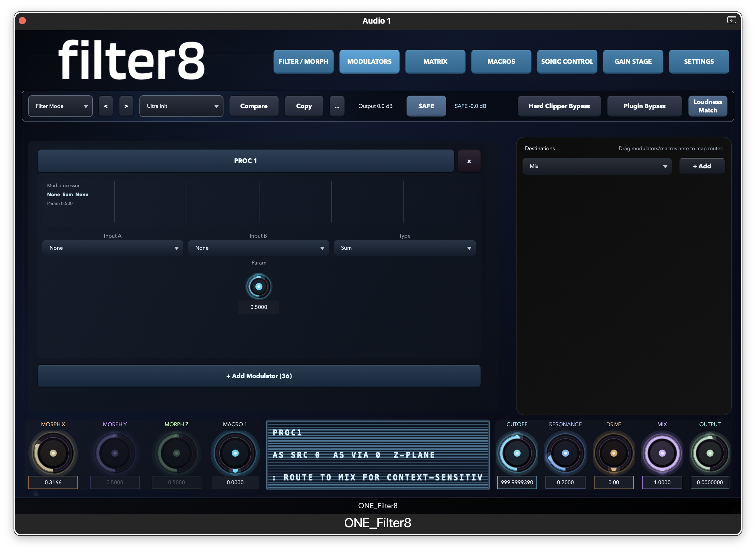The height and width of the screenshot is (552, 756).
Task: Click the DRIVE knob
Action: [x=613, y=453]
